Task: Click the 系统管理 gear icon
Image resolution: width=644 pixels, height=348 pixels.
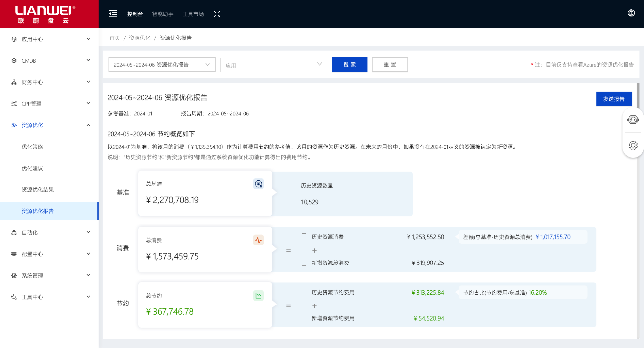Action: [14, 275]
